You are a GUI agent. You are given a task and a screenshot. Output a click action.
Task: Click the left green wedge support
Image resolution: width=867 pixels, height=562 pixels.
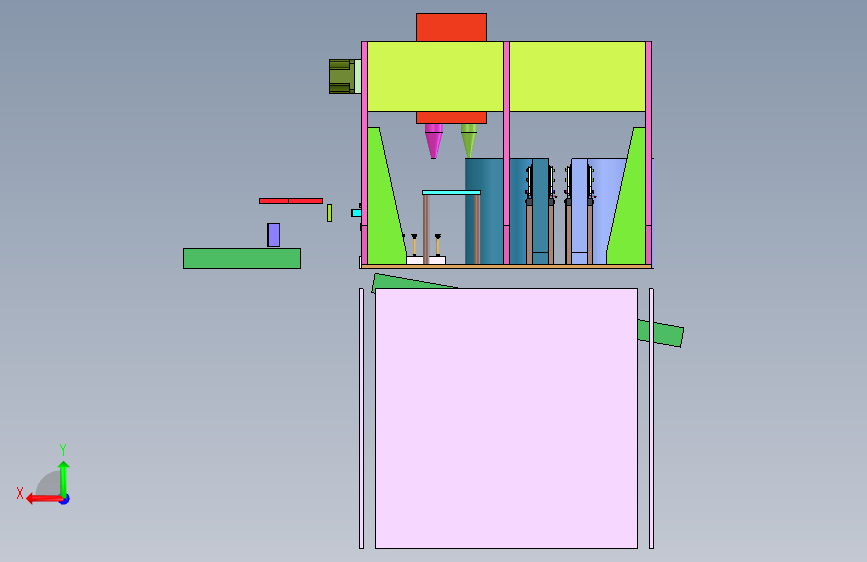click(x=384, y=210)
